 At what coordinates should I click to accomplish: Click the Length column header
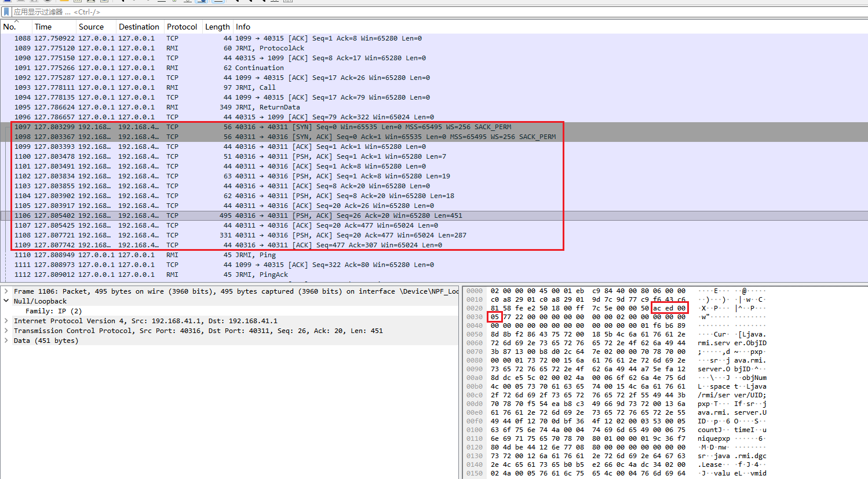tap(217, 27)
